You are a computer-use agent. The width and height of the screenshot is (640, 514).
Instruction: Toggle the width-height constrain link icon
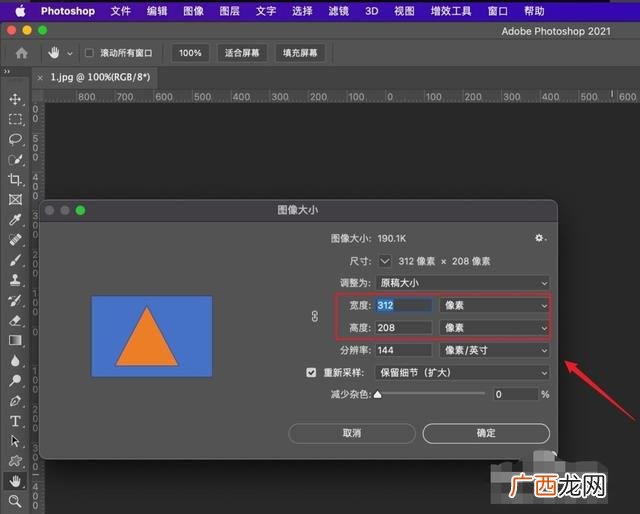point(315,316)
